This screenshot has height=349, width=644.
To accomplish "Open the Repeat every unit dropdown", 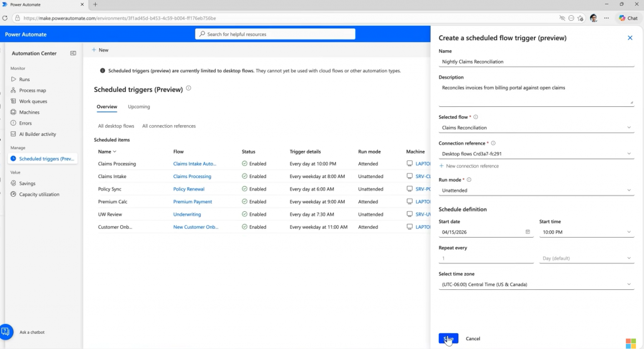I will (x=587, y=258).
